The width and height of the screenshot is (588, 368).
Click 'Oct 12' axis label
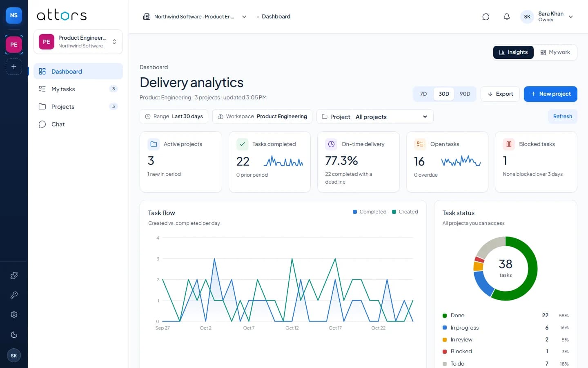pos(292,328)
